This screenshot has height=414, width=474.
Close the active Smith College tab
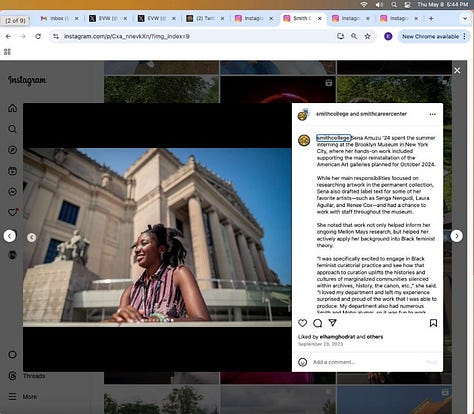(320, 18)
